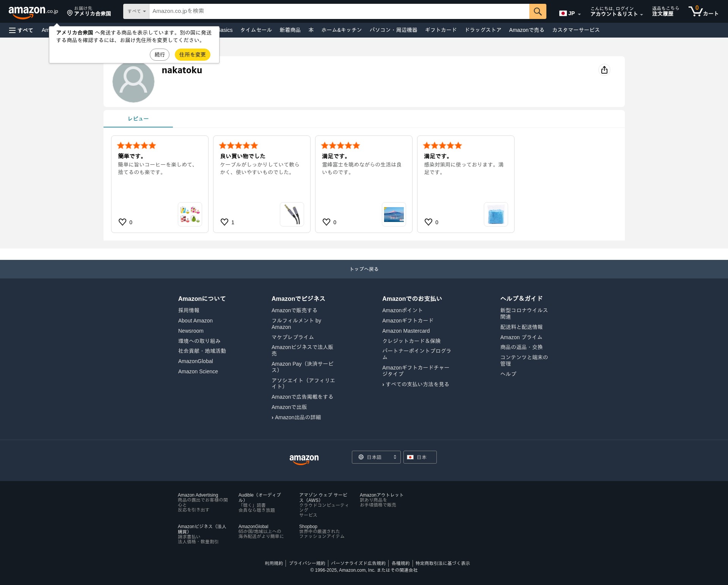Open プライバシー規約 legal link
Viewport: 728px width, 585px height.
pos(307,563)
